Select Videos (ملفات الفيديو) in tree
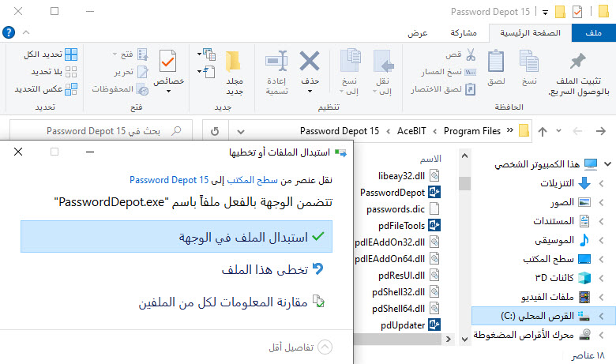Screen dimensions: 616x364 (555, 297)
